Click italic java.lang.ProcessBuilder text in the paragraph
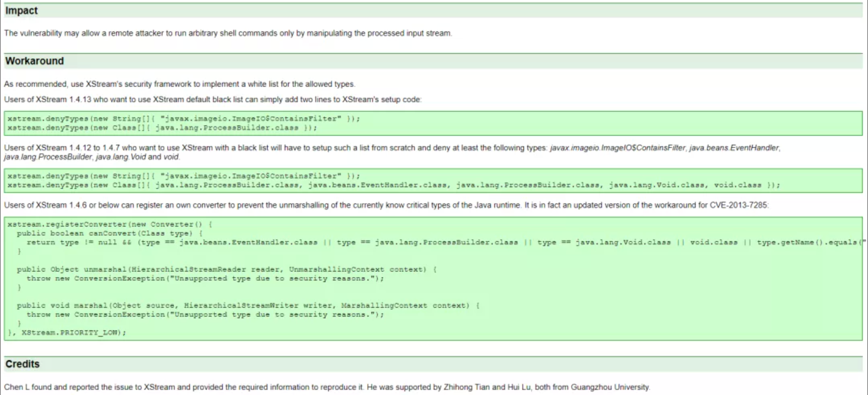This screenshot has width=868, height=395. (x=48, y=157)
